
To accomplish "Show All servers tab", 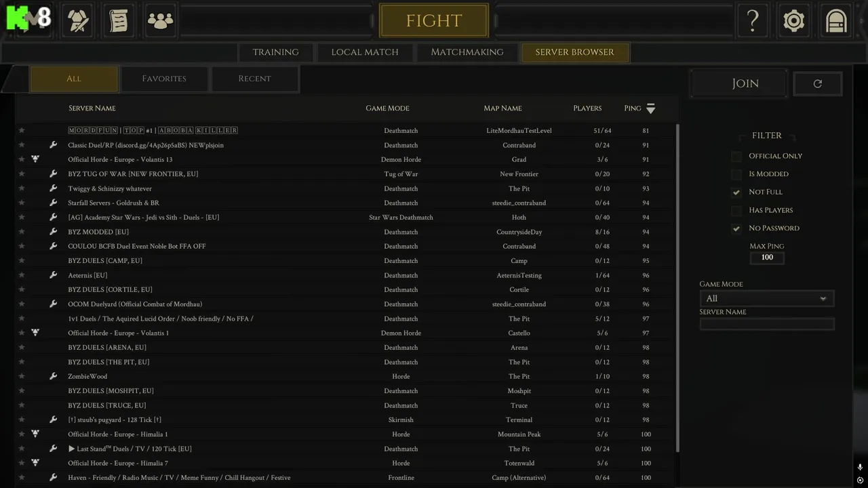I will pos(74,79).
